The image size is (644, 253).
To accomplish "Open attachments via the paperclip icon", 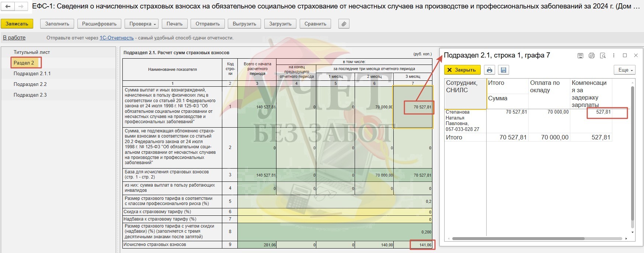I will [x=344, y=24].
